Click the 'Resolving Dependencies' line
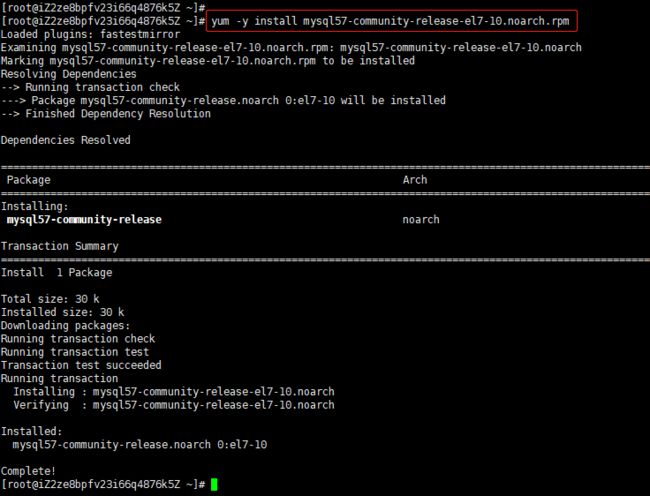 coord(68,74)
